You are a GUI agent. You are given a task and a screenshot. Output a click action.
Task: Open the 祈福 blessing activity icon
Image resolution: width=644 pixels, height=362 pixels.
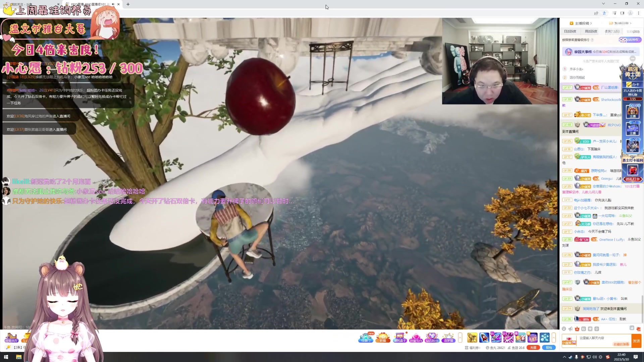pyautogui.click(x=383, y=337)
